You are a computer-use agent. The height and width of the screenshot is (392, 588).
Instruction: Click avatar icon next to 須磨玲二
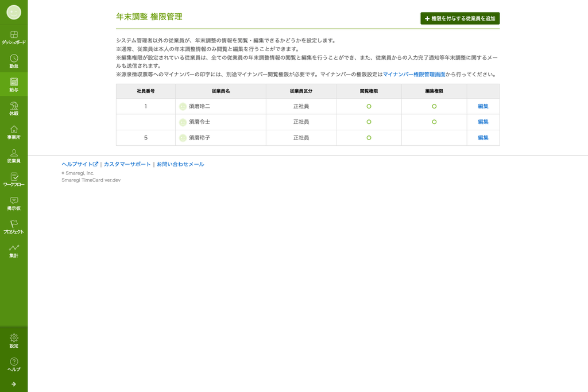coord(183,106)
